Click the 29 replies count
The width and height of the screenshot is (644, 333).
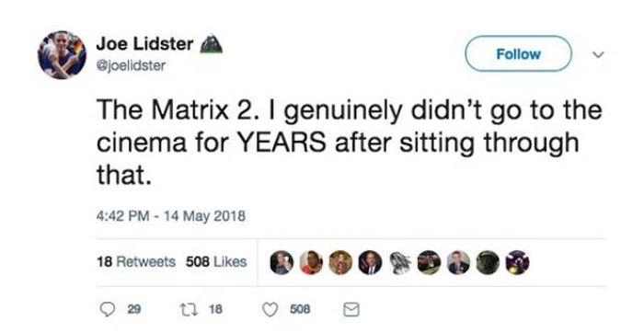(134, 309)
